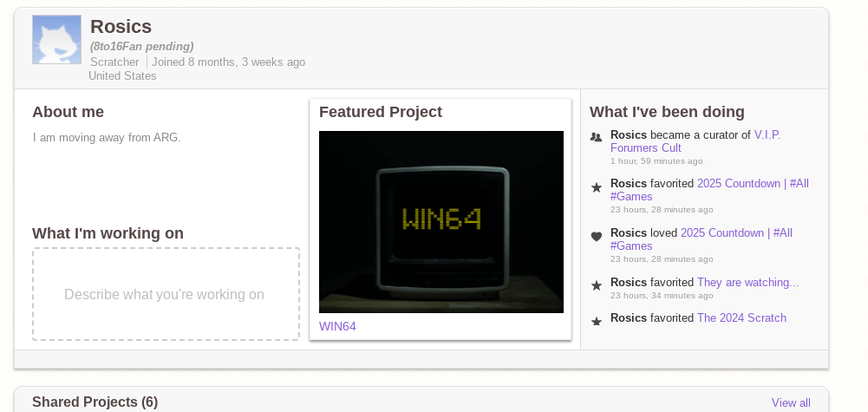Viewport: 868px width, 412px height.
Task: Click the 8to16Fan pending status text
Action: 141,46
